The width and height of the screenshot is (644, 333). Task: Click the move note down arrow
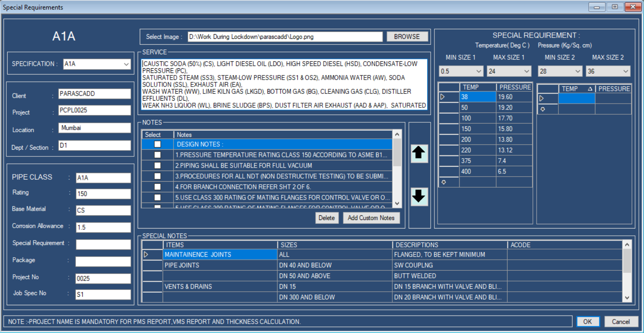pos(420,197)
